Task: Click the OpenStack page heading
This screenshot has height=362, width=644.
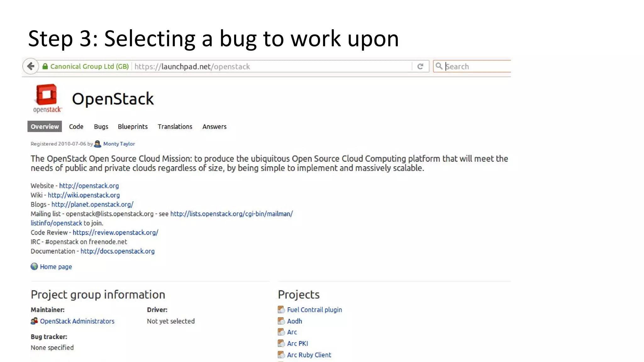Action: click(x=113, y=99)
